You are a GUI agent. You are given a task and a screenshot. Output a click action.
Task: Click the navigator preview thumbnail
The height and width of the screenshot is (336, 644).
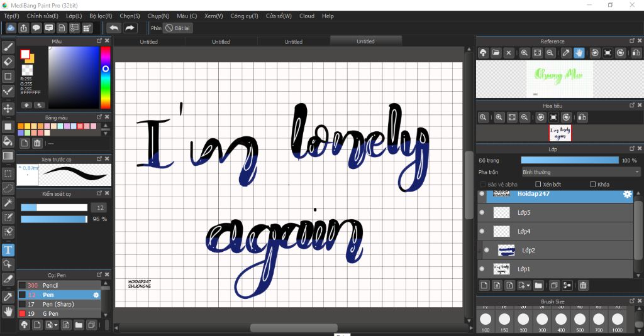[x=560, y=133]
